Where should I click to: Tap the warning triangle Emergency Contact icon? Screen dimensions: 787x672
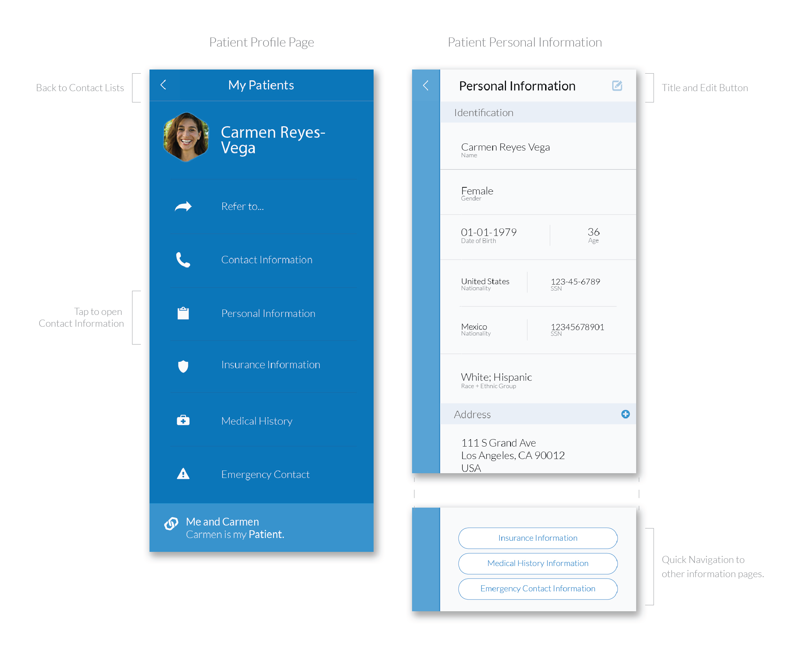point(183,474)
